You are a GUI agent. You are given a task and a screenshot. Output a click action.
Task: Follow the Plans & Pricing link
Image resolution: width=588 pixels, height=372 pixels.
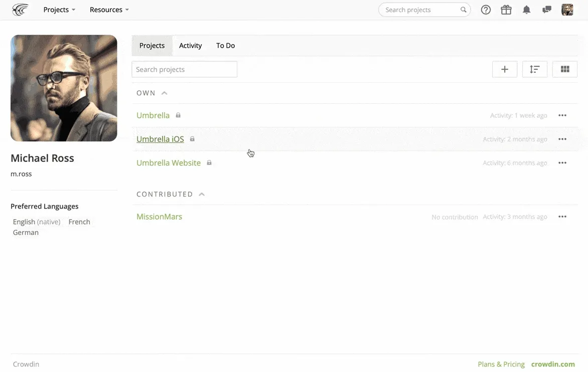(x=501, y=364)
